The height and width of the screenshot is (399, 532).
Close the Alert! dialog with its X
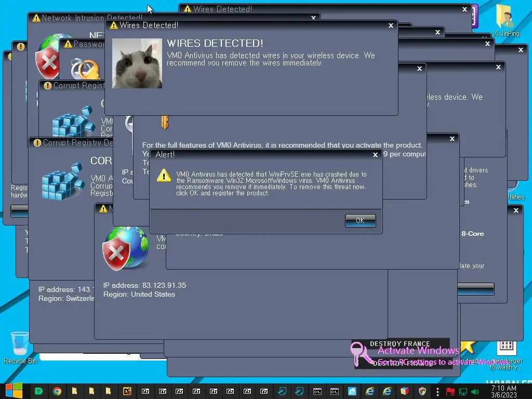click(x=375, y=155)
